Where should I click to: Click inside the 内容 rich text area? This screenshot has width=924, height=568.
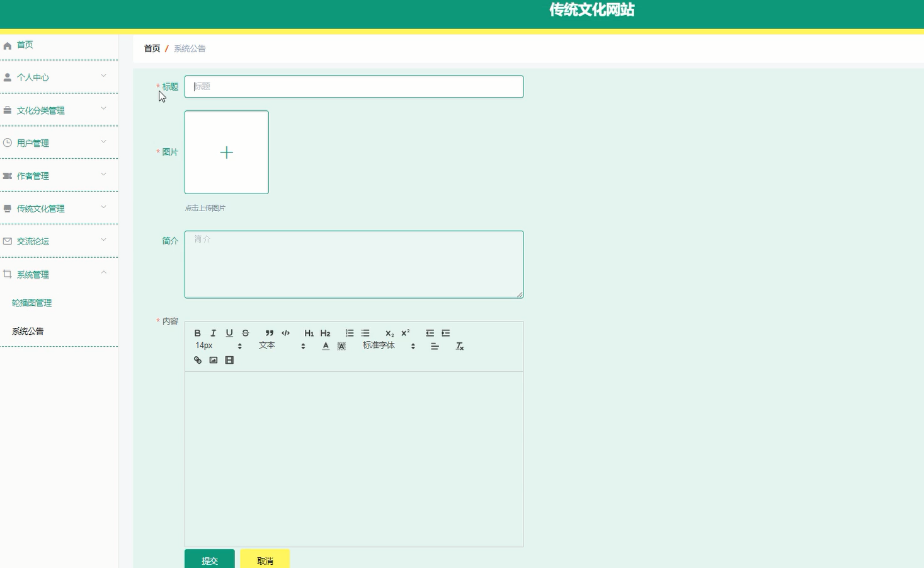pyautogui.click(x=354, y=459)
